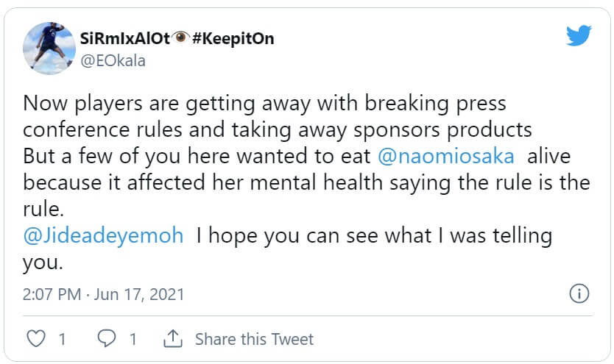Like the tweet with the heart icon
Screen dimensions: 614x364
pos(35,339)
